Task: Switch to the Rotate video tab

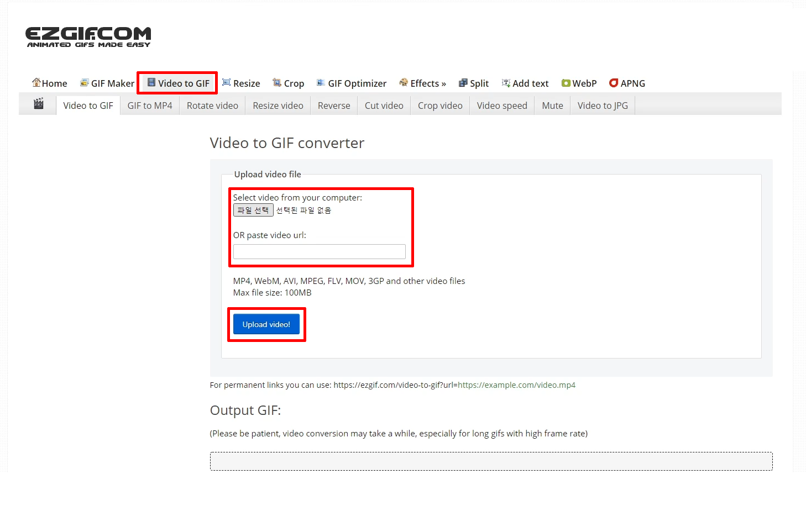Action: tap(212, 106)
